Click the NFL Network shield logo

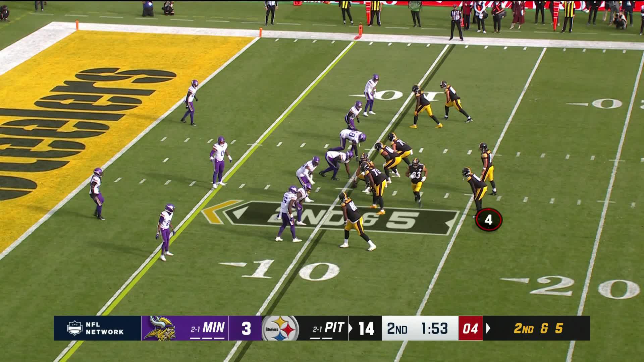click(x=74, y=328)
